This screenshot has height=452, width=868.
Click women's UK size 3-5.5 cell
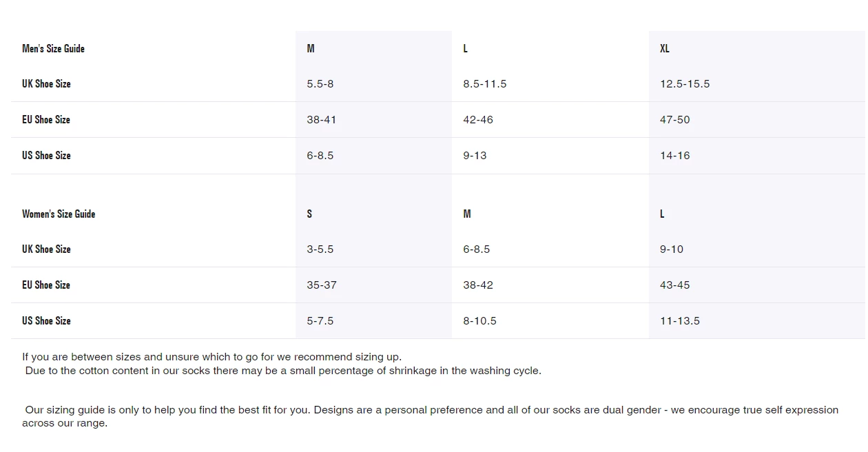point(320,249)
